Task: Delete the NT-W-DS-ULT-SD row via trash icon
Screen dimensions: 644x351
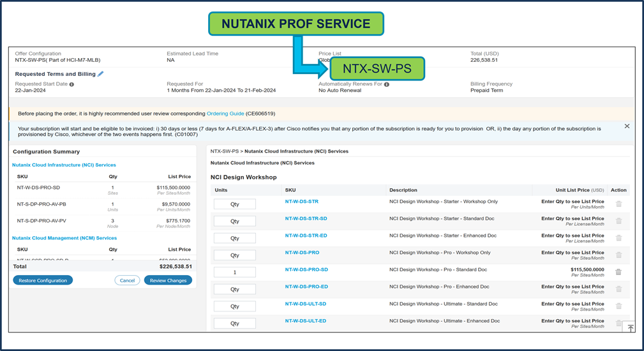Action: (x=618, y=306)
